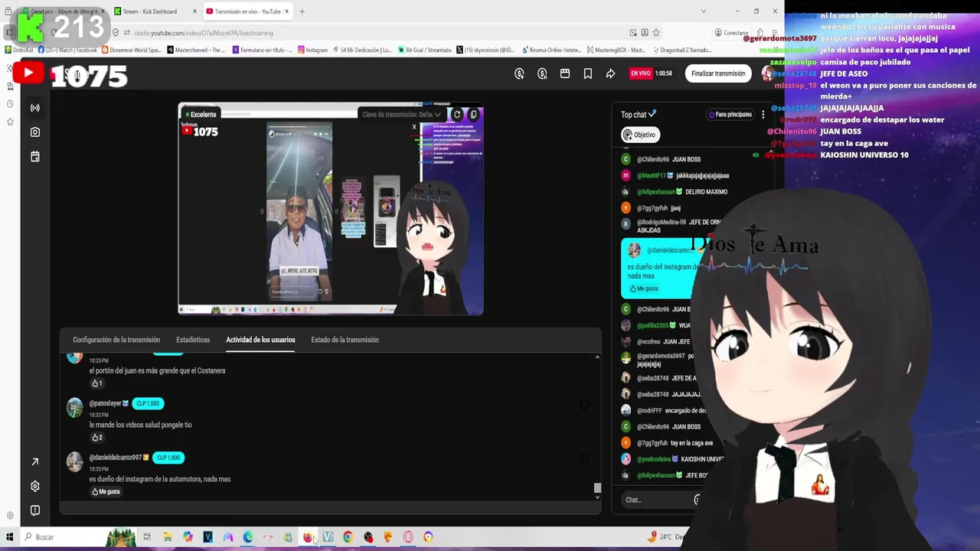Open the webcam option in Studio sidebar
The height and width of the screenshot is (551, 980).
tap(34, 132)
